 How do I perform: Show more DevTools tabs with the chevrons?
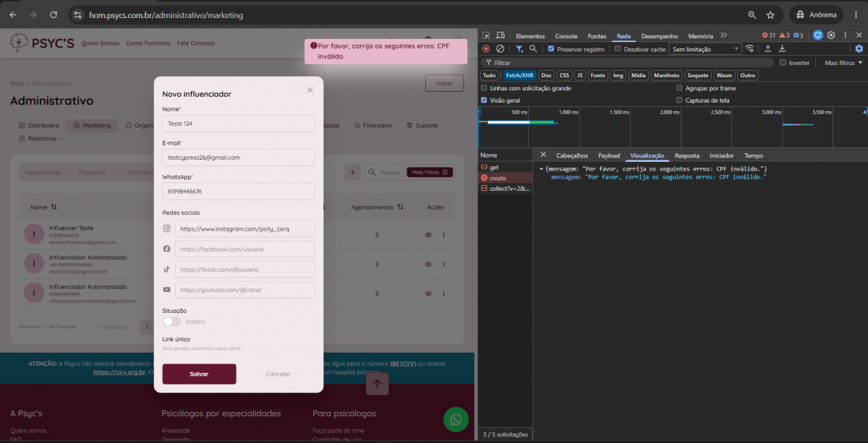tap(723, 35)
